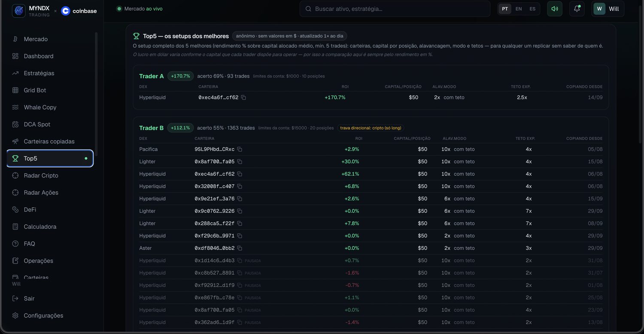Open DCA Spot in the sidebar
The height and width of the screenshot is (334, 644).
coord(50,124)
